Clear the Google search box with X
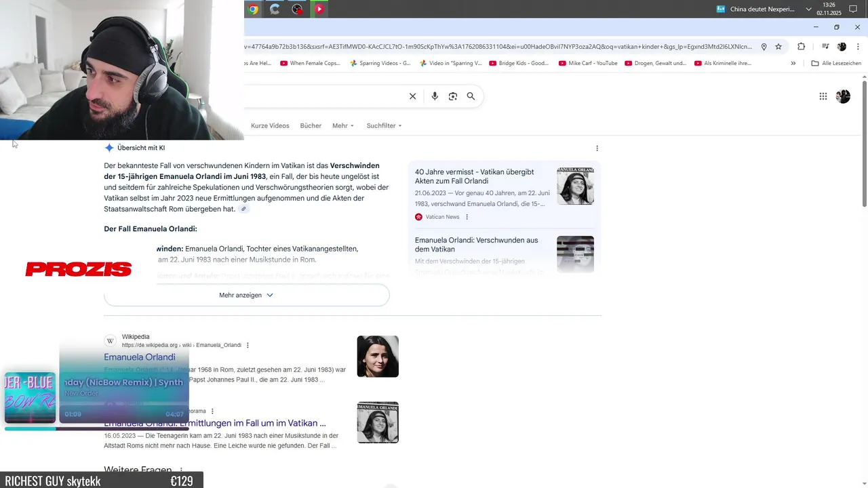Screen dimensions: 868x488 [412, 96]
